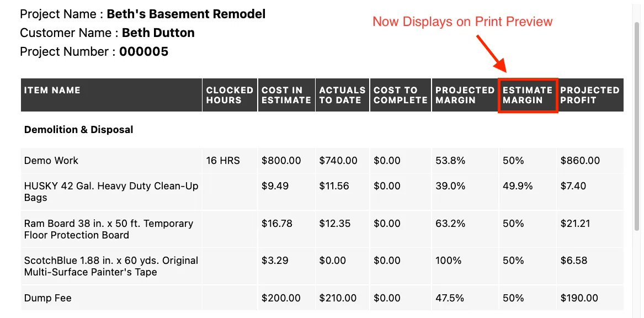This screenshot has height=318, width=644.
Task: Click the $860.00 projected profit value
Action: (580, 161)
